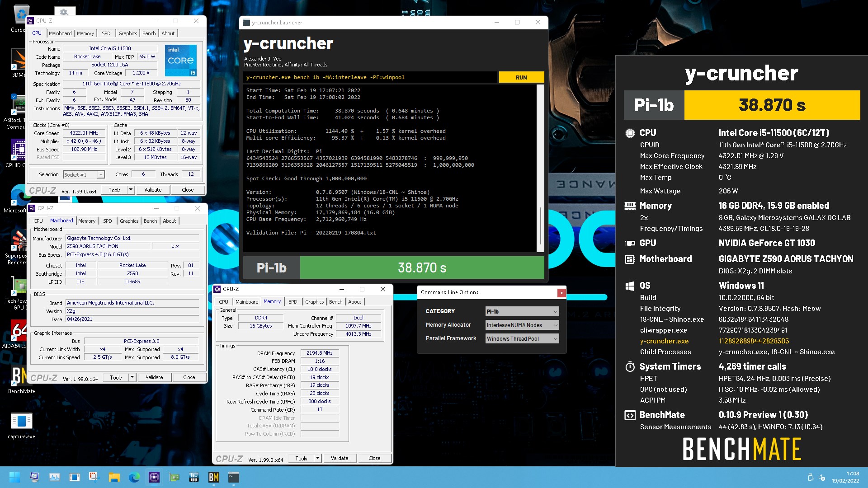Open the GPU-Z card icon in the taskbar
The width and height of the screenshot is (868, 488).
coord(174,477)
